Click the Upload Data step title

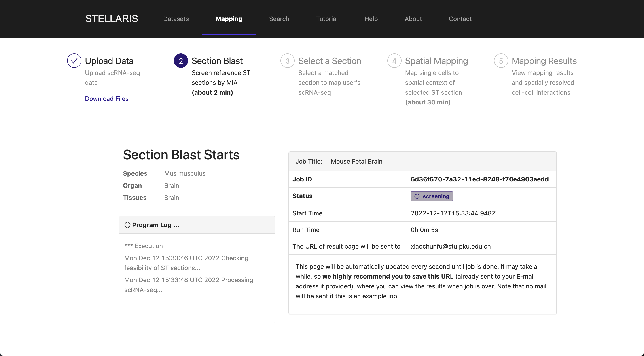click(109, 61)
